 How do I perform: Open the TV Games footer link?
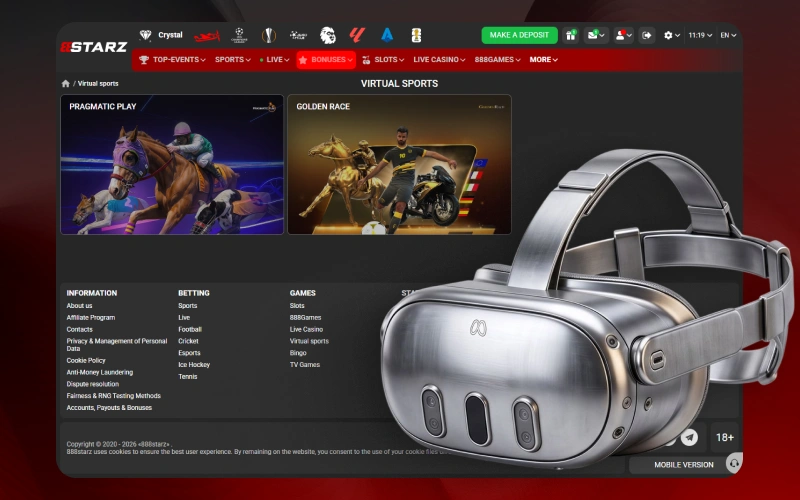(x=305, y=365)
